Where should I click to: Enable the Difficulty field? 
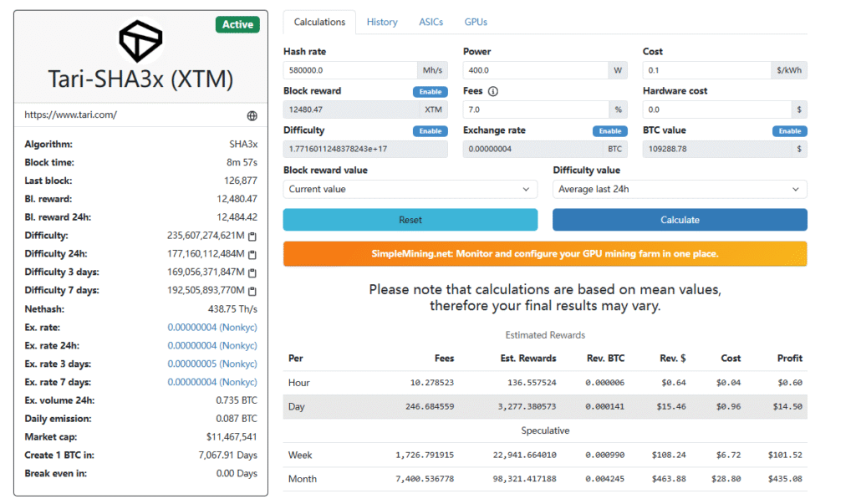[430, 131]
